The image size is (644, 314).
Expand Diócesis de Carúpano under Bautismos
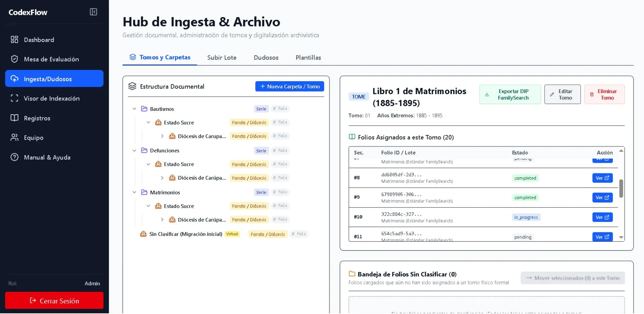click(x=162, y=136)
